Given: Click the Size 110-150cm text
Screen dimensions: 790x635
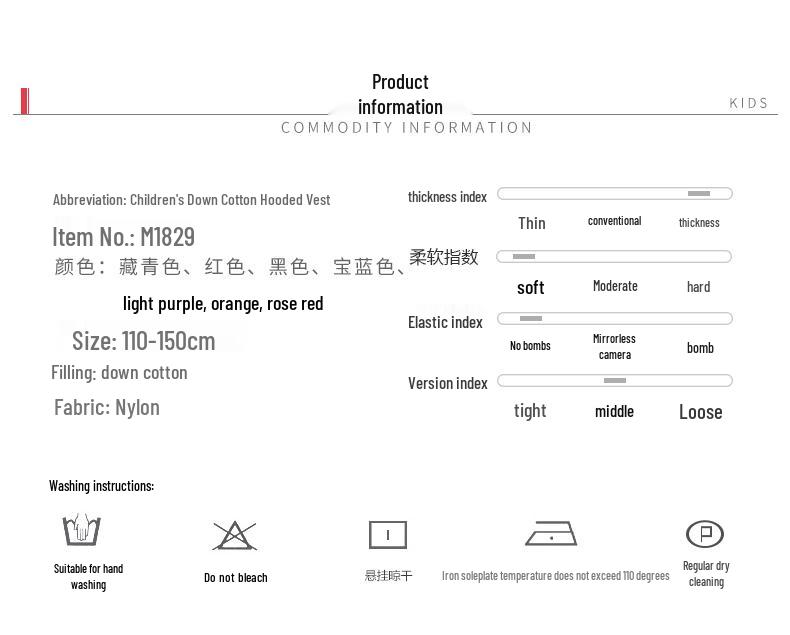Looking at the screenshot, I should [x=143, y=341].
